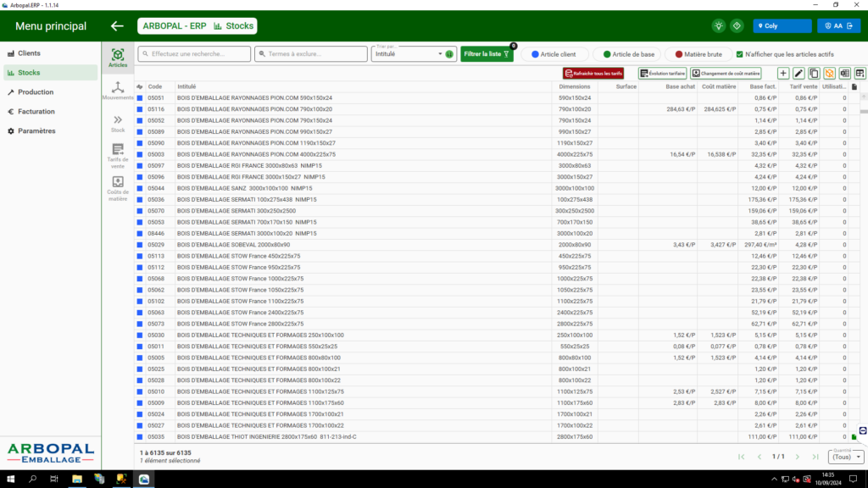Screen dimensions: 868x488
Task: Open Windows Task View
Action: pyautogui.click(x=54, y=480)
